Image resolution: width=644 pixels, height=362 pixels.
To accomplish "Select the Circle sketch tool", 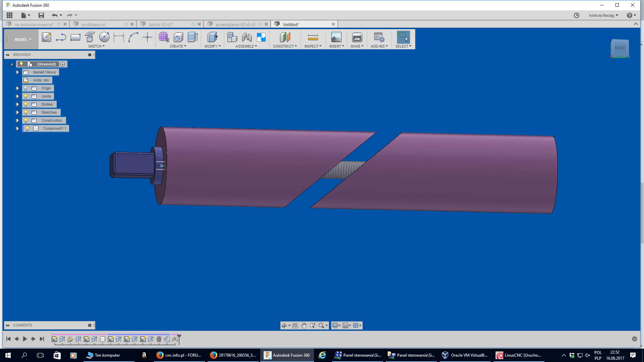I will (x=104, y=37).
